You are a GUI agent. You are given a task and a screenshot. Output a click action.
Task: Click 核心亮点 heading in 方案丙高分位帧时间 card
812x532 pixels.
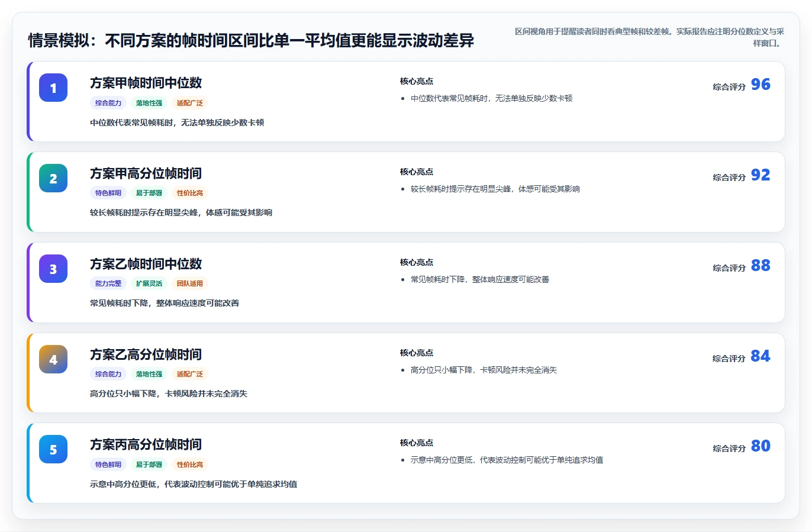[417, 443]
